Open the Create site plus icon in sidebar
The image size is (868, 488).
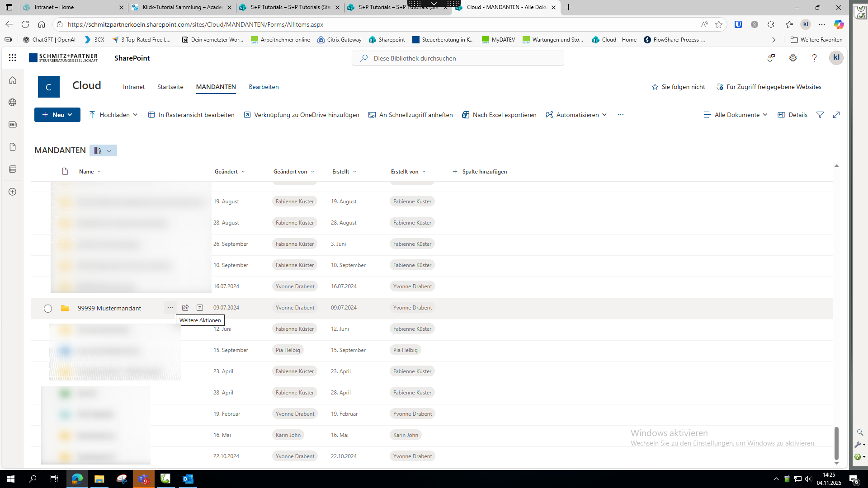click(x=13, y=192)
